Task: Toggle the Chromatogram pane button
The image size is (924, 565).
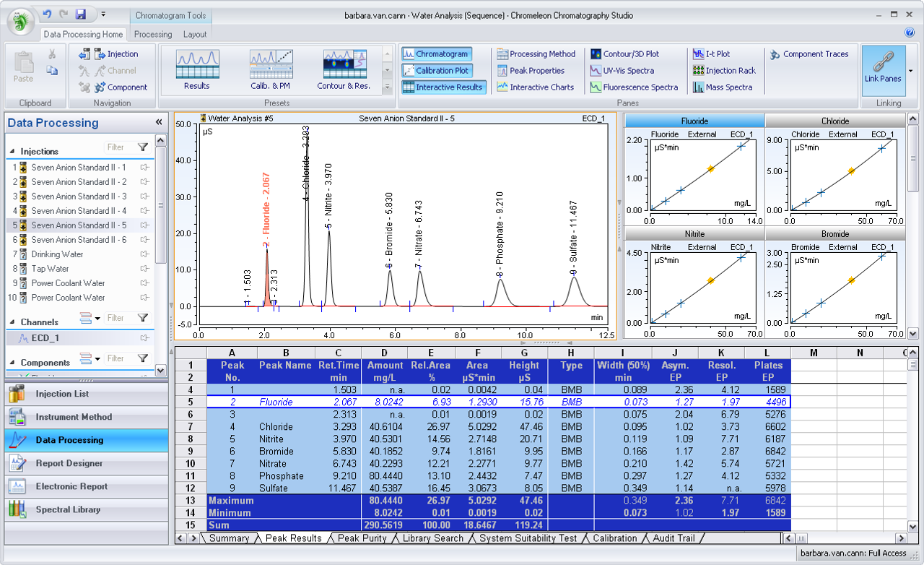Action: pyautogui.click(x=436, y=54)
